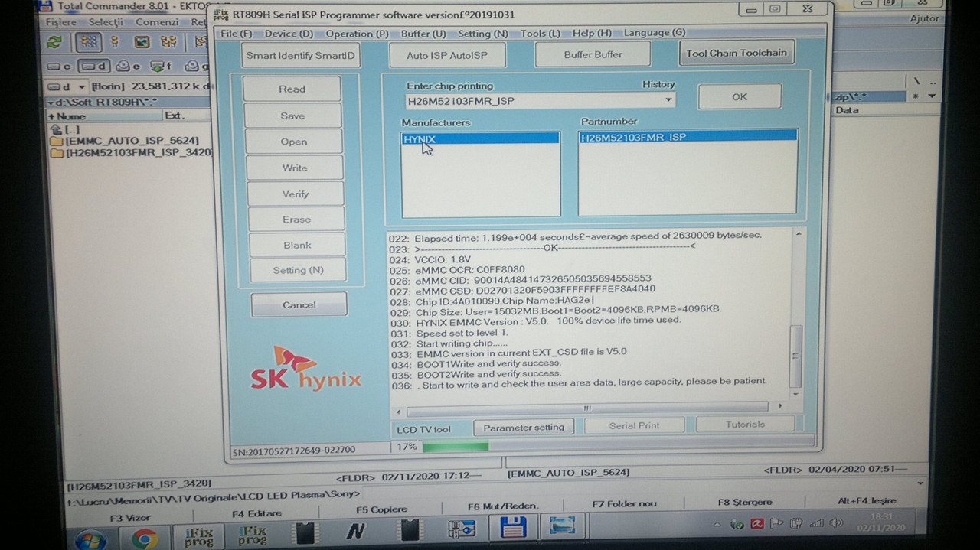980x550 pixels.
Task: Open Google Chrome from the taskbar
Action: coord(144,539)
